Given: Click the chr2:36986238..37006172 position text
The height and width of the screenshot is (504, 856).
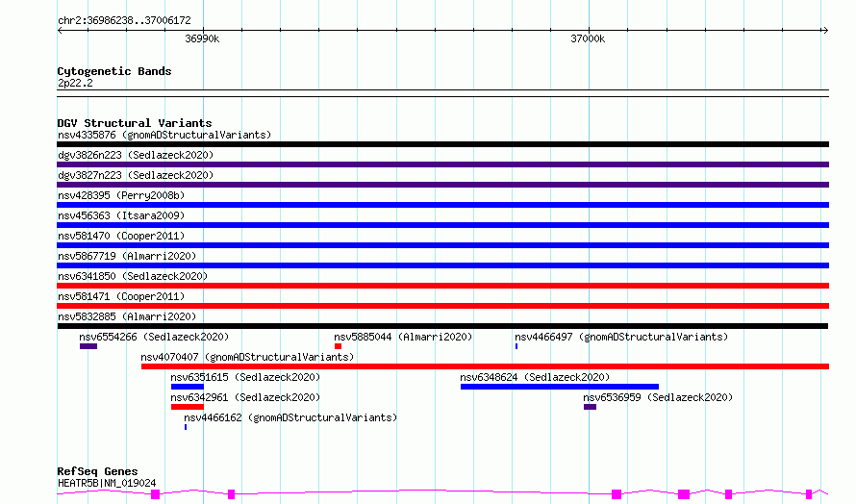Looking at the screenshot, I should click(124, 20).
